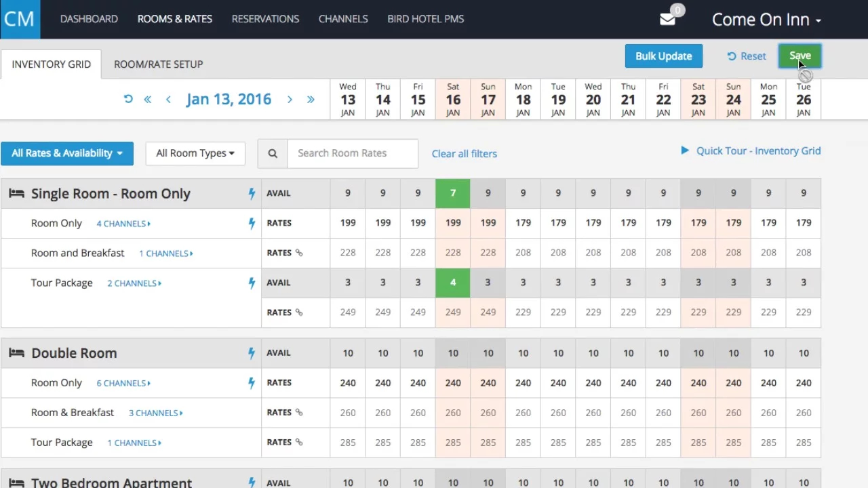This screenshot has height=488, width=868.
Task: Click the bed icon beside Single Room - Room Only
Action: tap(16, 193)
